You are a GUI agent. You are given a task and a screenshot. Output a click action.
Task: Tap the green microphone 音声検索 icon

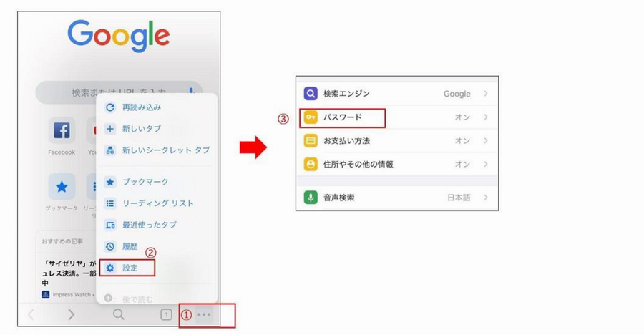(x=311, y=198)
